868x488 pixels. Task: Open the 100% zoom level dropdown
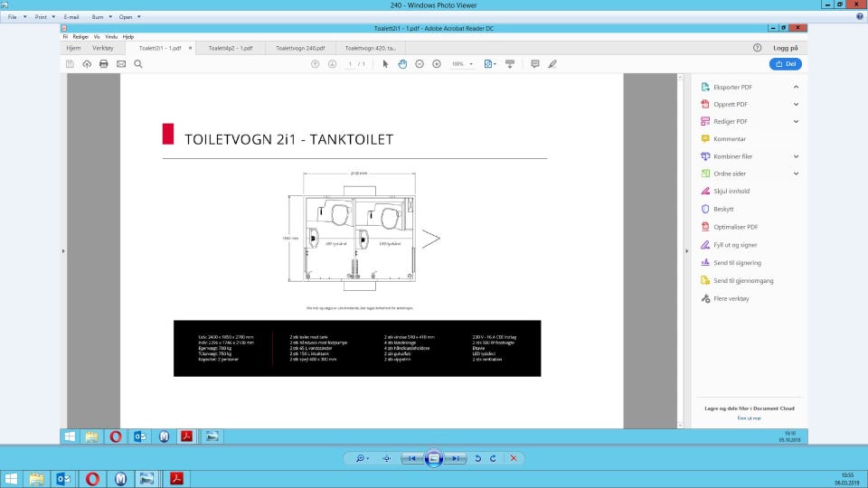tap(462, 64)
